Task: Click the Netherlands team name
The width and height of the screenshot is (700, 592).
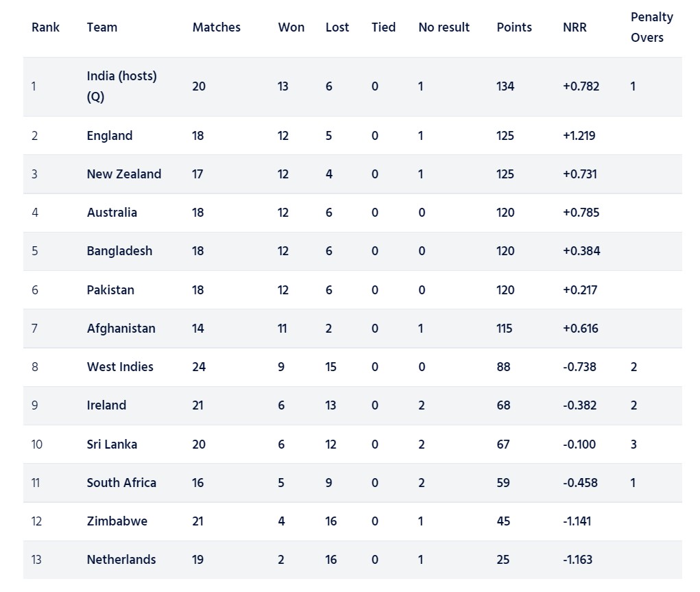Action: [121, 560]
